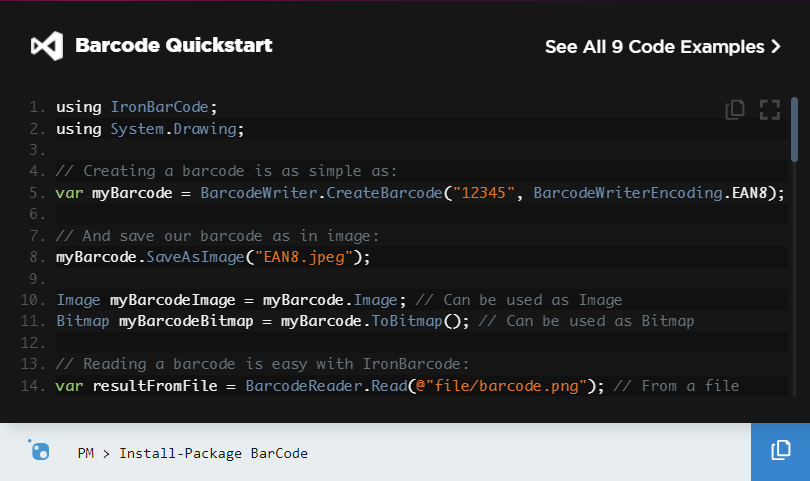
Task: Click line number 14 in the gutter
Action: [33, 385]
